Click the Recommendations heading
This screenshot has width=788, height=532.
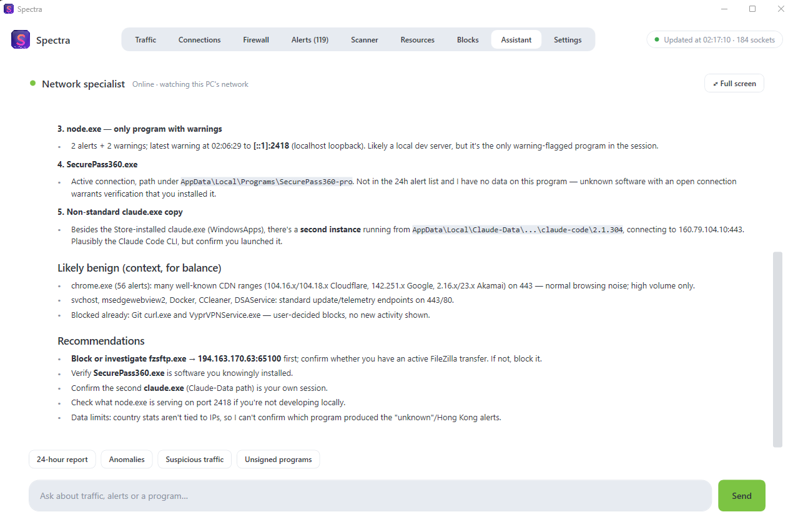click(101, 341)
